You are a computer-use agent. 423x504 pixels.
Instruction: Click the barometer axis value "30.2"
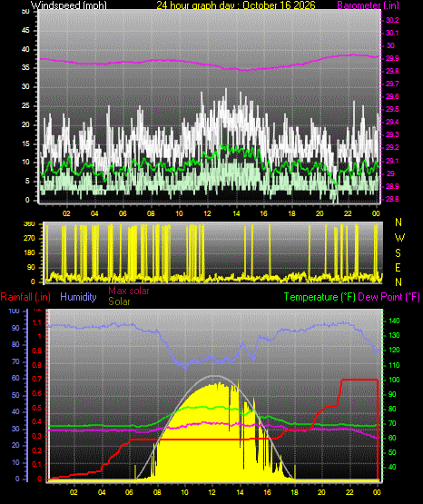coord(392,20)
